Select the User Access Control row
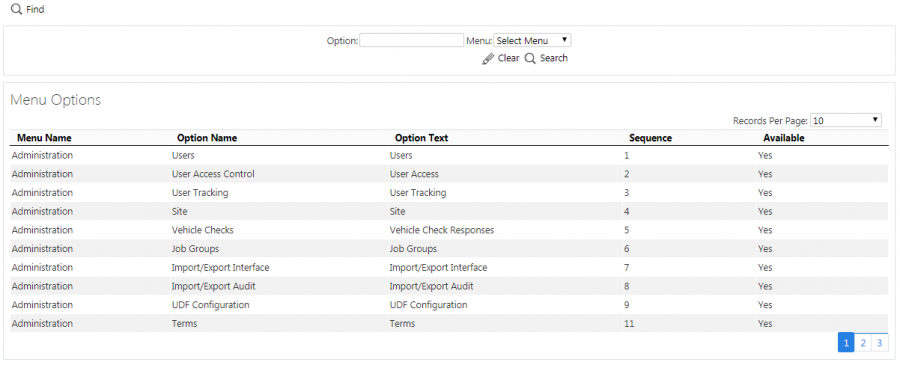Image resolution: width=900 pixels, height=365 pixels. click(x=449, y=174)
